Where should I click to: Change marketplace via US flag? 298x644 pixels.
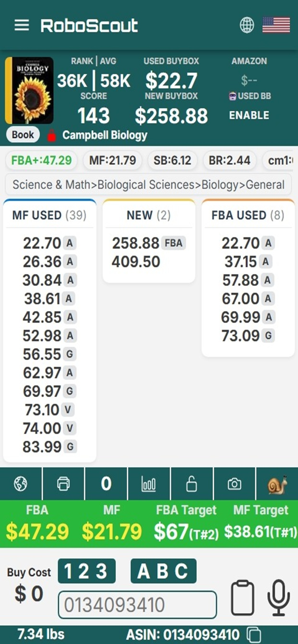pyautogui.click(x=276, y=25)
